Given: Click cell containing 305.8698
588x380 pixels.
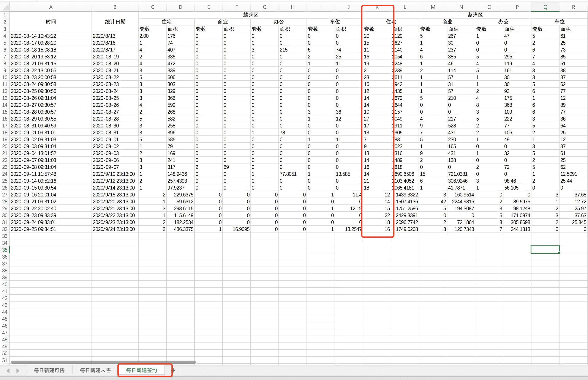Looking at the screenshot, I should pos(517,222).
